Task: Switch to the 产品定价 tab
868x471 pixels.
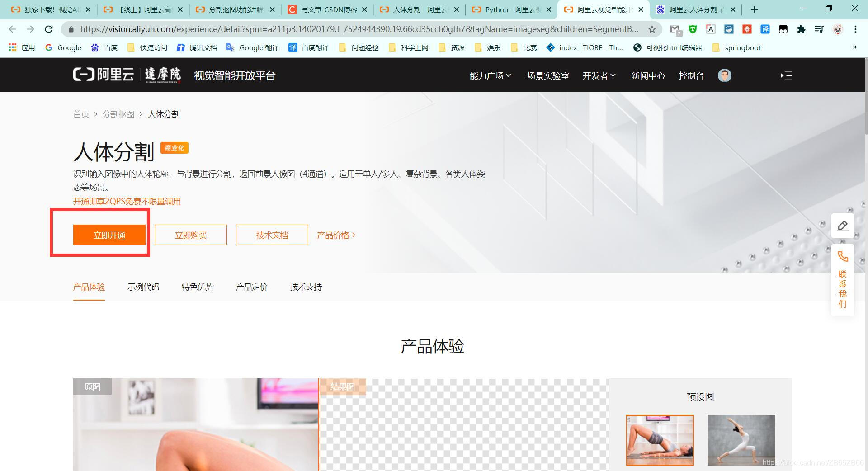Action: [x=251, y=287]
